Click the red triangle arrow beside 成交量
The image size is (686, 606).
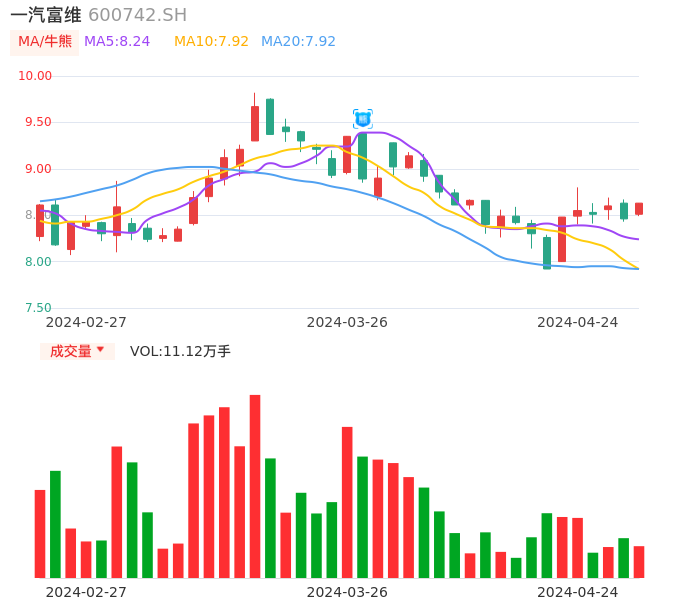[100, 350]
